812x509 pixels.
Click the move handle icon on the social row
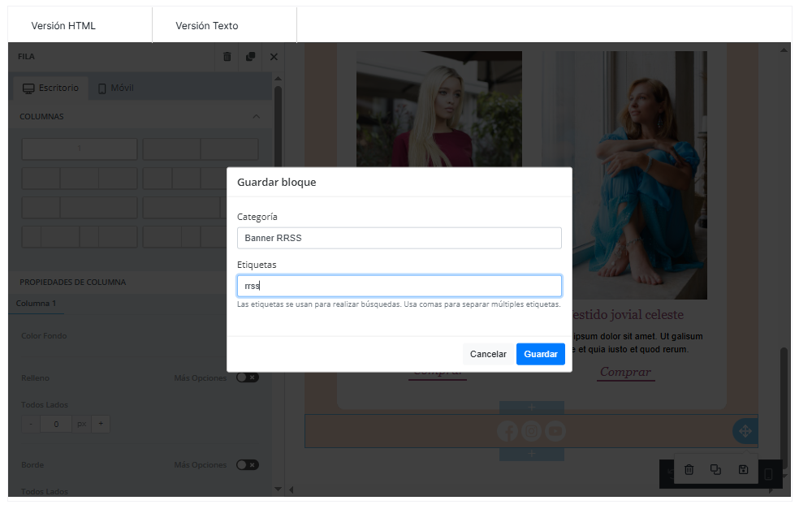click(x=745, y=431)
